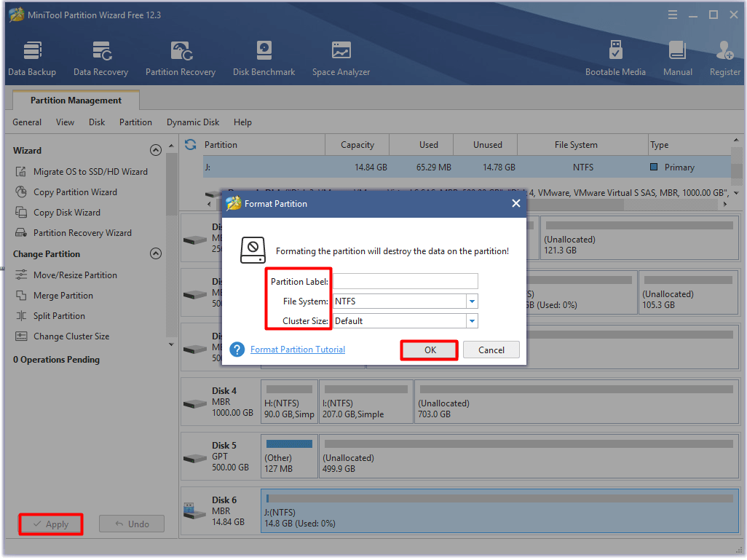Select the I:(NTFS) 207.0 GB partition
Viewport: 747px width, 560px height.
click(366, 401)
